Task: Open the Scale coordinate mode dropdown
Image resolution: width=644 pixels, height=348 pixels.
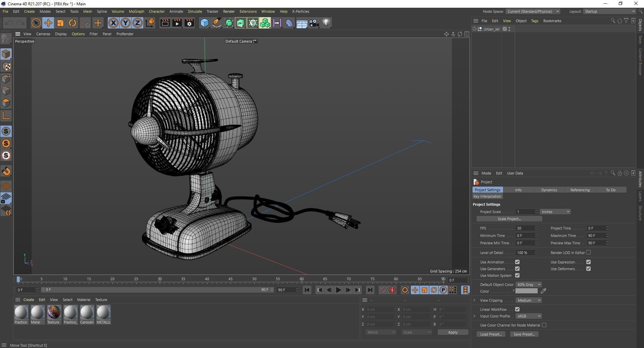Action: (x=416, y=332)
